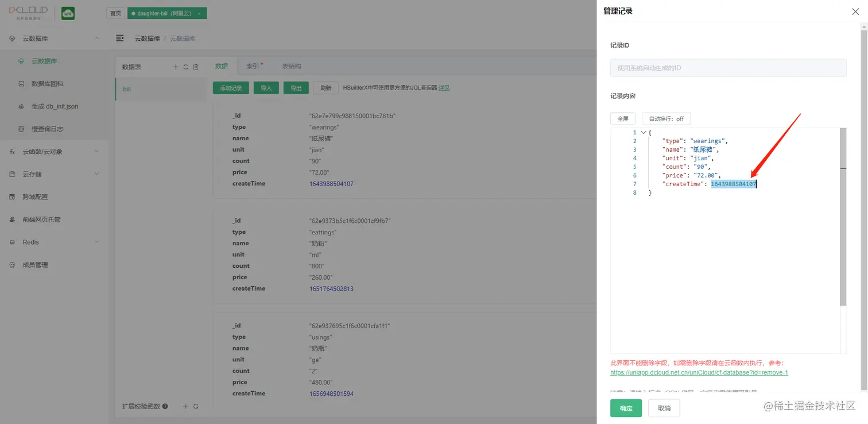Viewport: 868px width, 424px height.
Task: Click the plus icon next to 数据表
Action: [176, 67]
